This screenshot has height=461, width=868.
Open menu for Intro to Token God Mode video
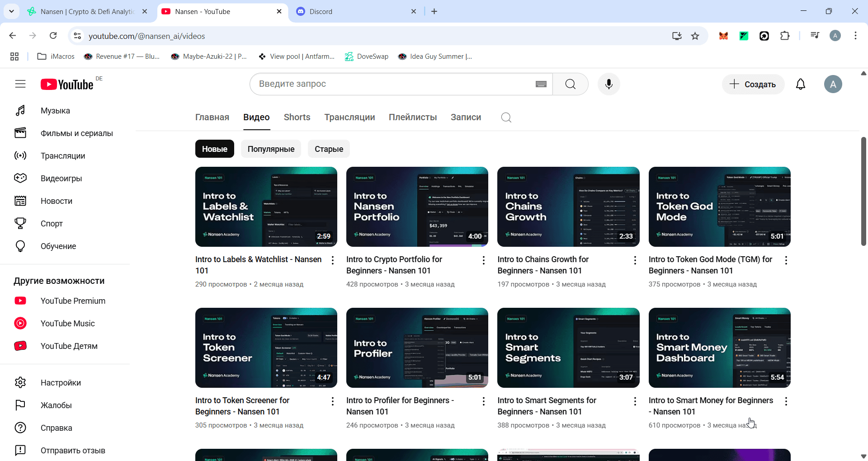(786, 260)
